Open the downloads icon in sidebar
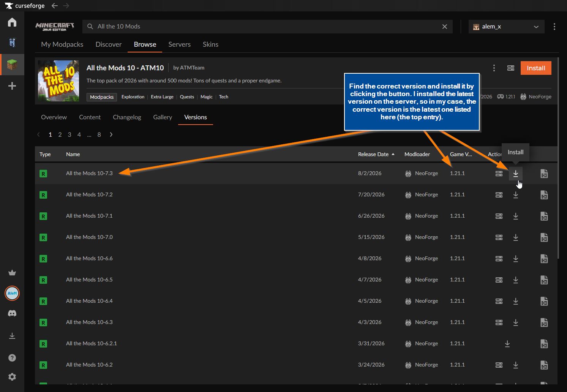 12,336
